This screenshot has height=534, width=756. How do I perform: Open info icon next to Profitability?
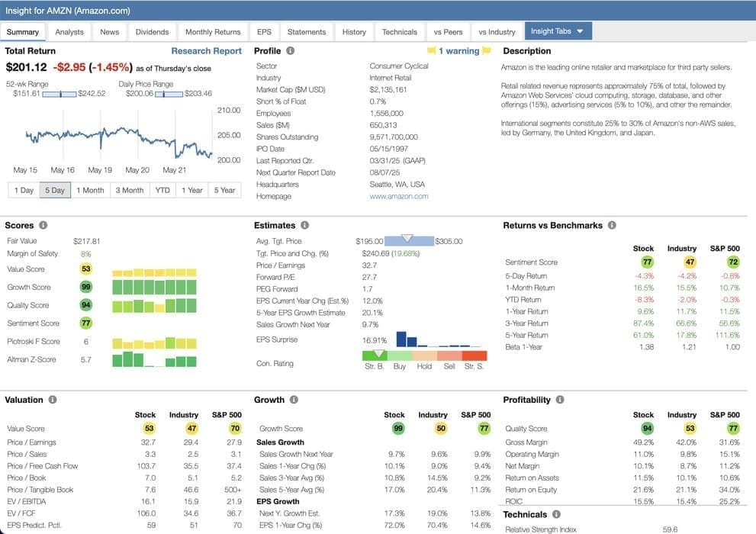pyautogui.click(x=560, y=400)
